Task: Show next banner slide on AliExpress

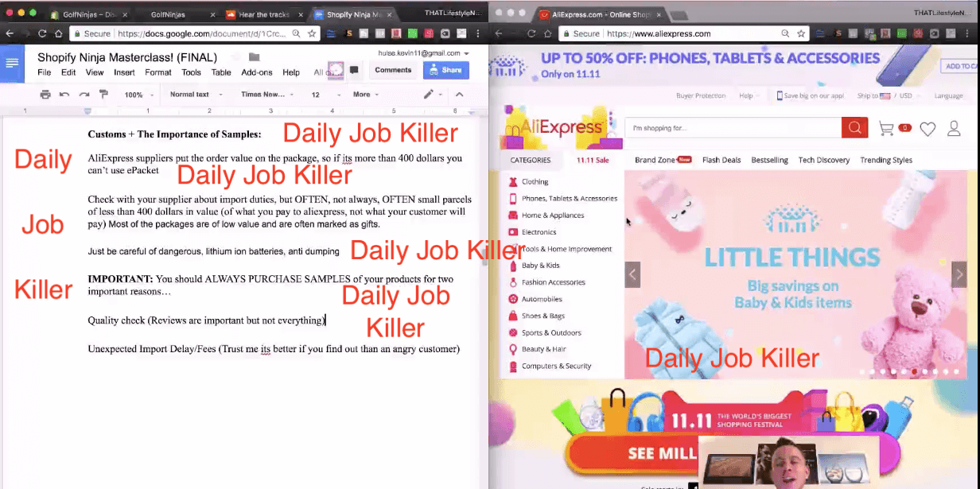Action: [x=959, y=274]
